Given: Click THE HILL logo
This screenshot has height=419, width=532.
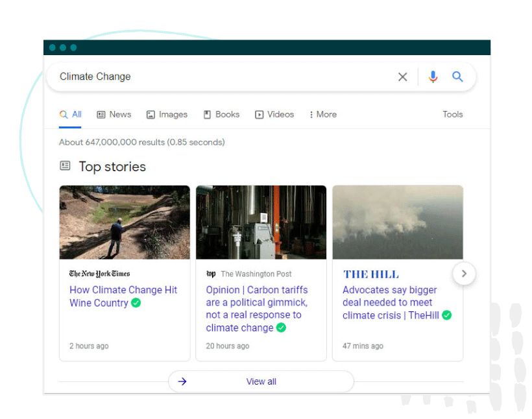Looking at the screenshot, I should point(371,274).
